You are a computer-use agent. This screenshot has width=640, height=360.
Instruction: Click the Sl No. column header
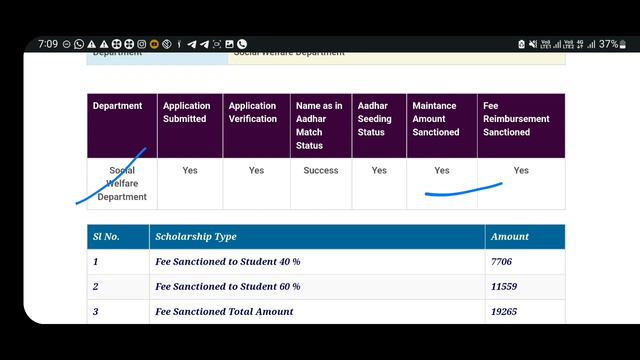[118, 237]
